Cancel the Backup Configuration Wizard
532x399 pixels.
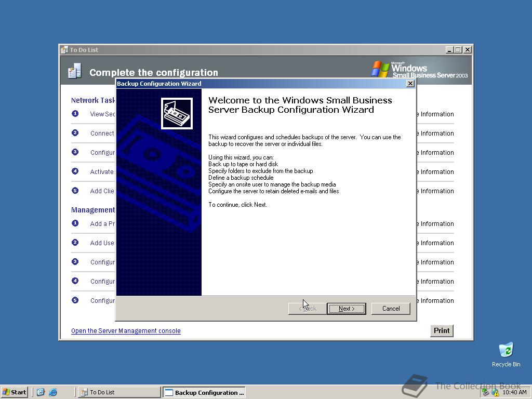pyautogui.click(x=391, y=309)
